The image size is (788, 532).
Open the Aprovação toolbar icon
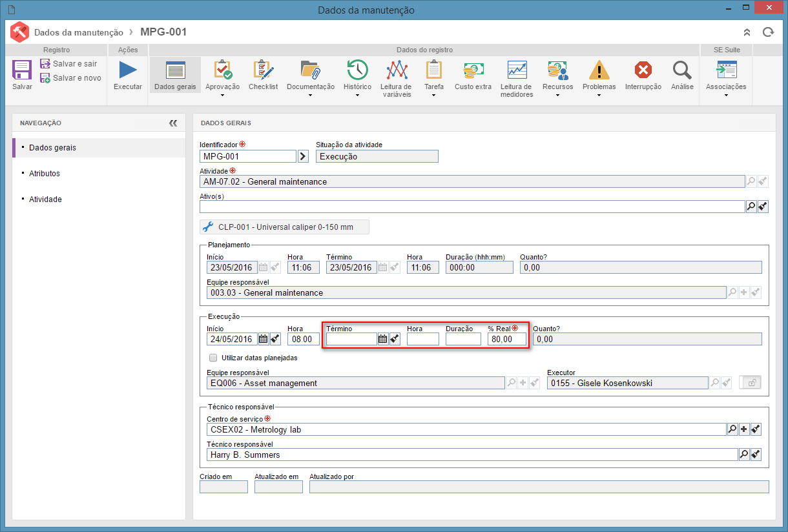222,70
